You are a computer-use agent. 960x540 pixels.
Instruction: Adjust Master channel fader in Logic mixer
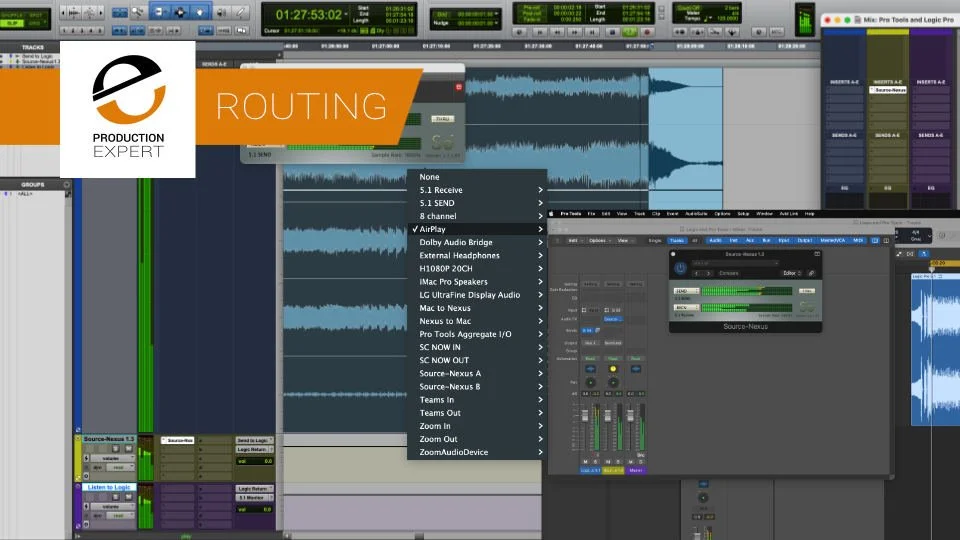pos(630,416)
